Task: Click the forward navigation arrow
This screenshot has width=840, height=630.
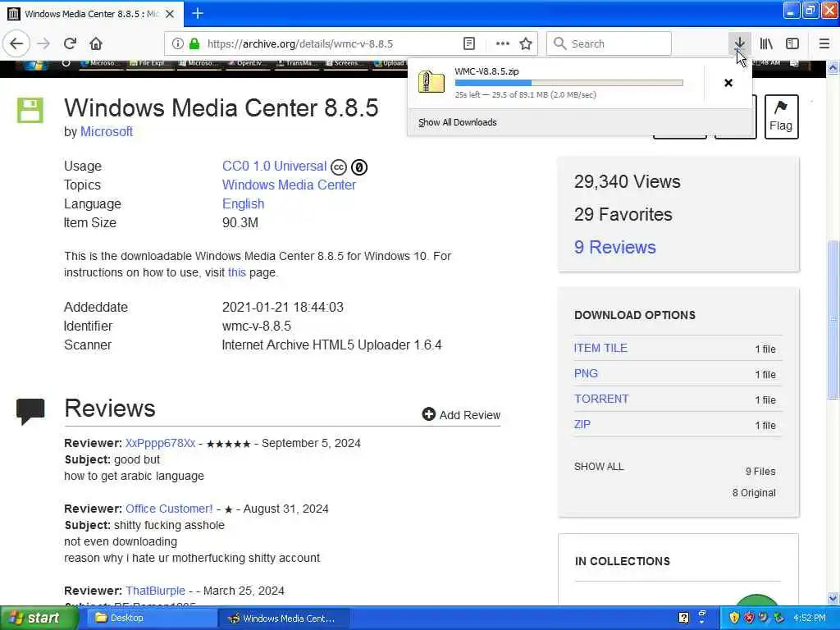Action: tap(43, 43)
